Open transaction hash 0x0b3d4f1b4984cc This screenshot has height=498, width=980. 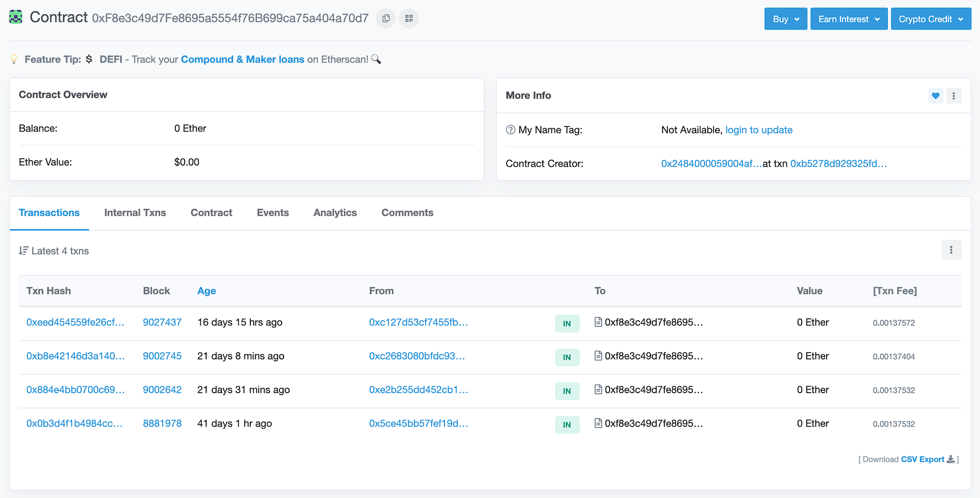[74, 424]
